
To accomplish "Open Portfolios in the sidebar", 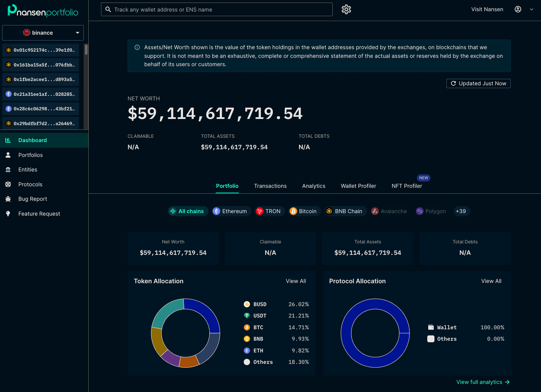I will tap(30, 155).
